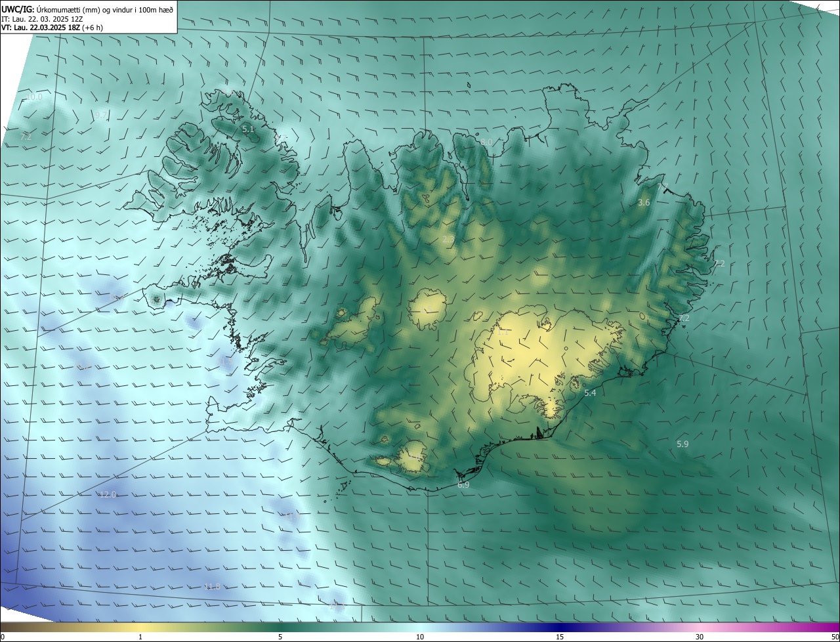Image resolution: width=840 pixels, height=642 pixels.
Task: Click the 2.3 value in north-central Iceland
Action: (x=448, y=240)
